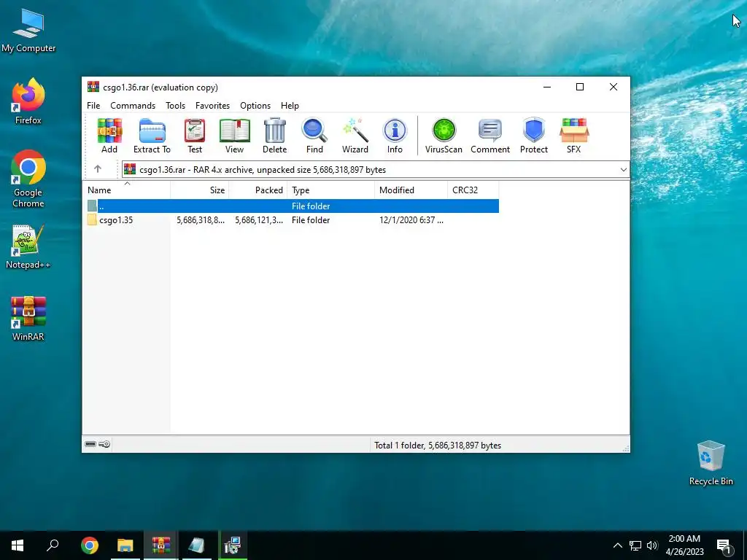Open File Explorer from taskbar
The image size is (747, 560).
tap(125, 545)
